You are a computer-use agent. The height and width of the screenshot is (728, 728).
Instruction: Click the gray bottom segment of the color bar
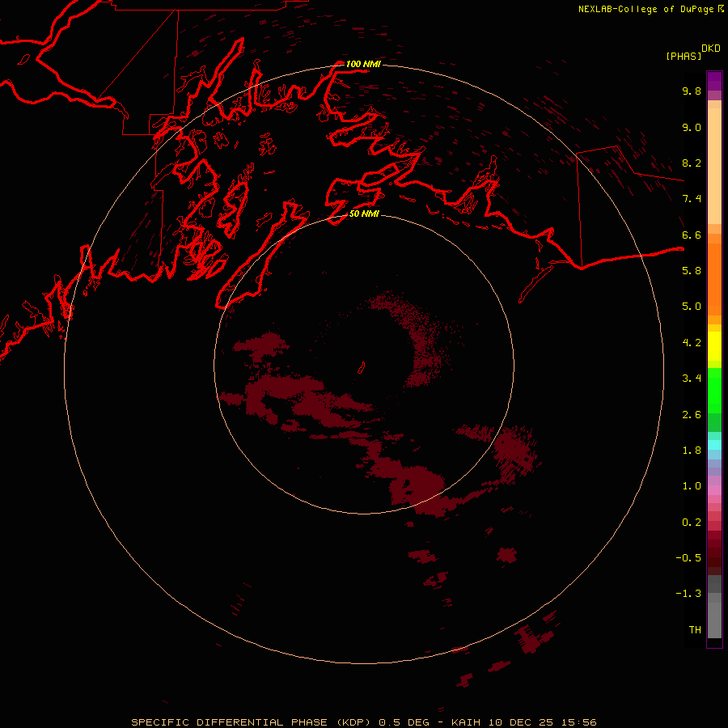(714, 620)
